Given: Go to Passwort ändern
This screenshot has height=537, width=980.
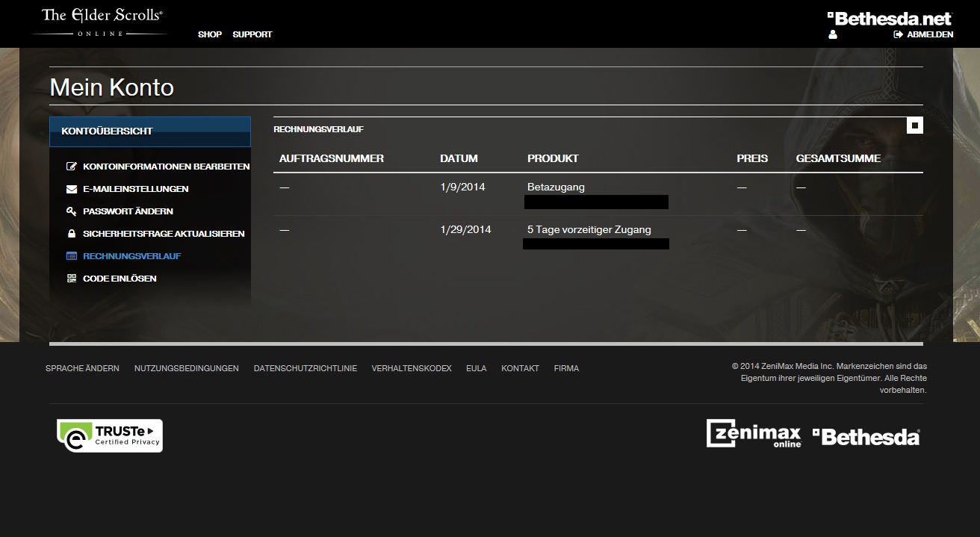Looking at the screenshot, I should [128, 211].
